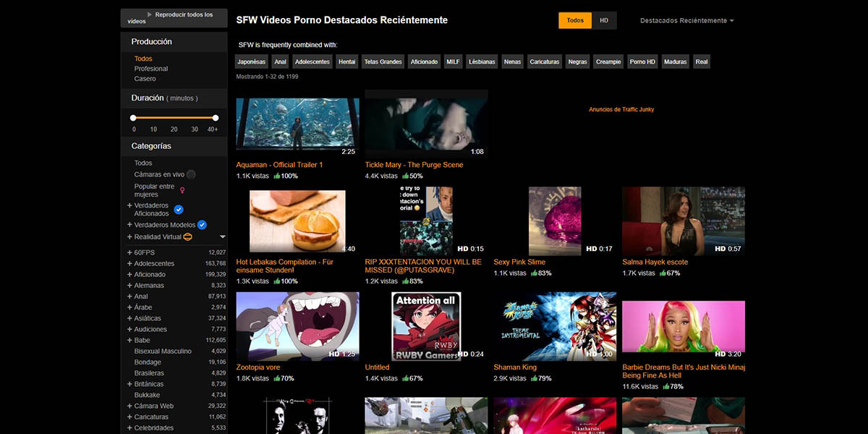Click the Británicas category row
Image resolution: width=868 pixels, height=434 pixels.
(x=176, y=384)
